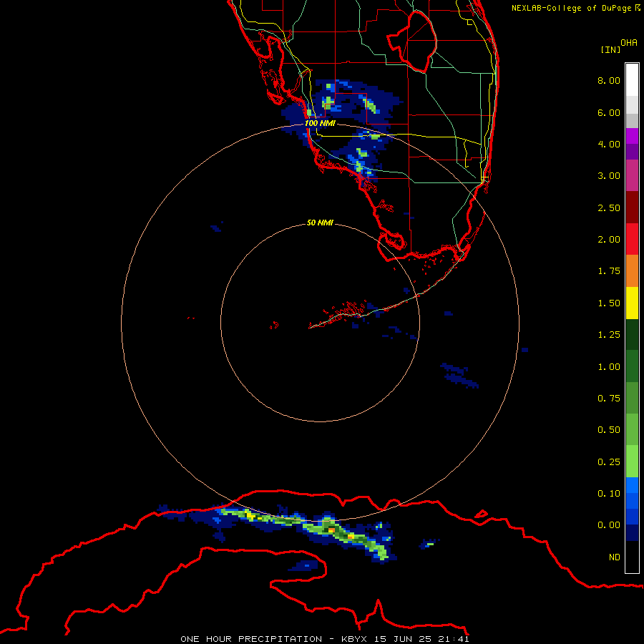Click the 0.75 scale value
This screenshot has height=644, width=644.
[609, 399]
